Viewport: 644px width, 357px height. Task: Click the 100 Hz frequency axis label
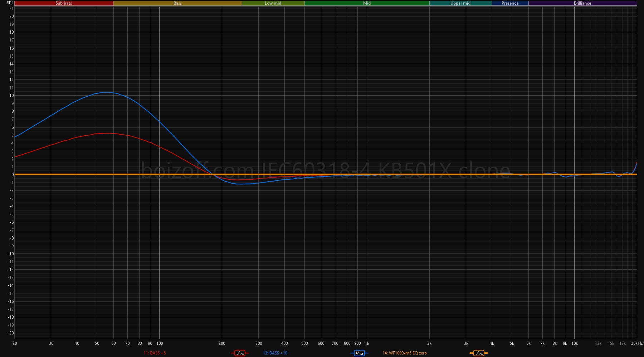click(x=160, y=343)
